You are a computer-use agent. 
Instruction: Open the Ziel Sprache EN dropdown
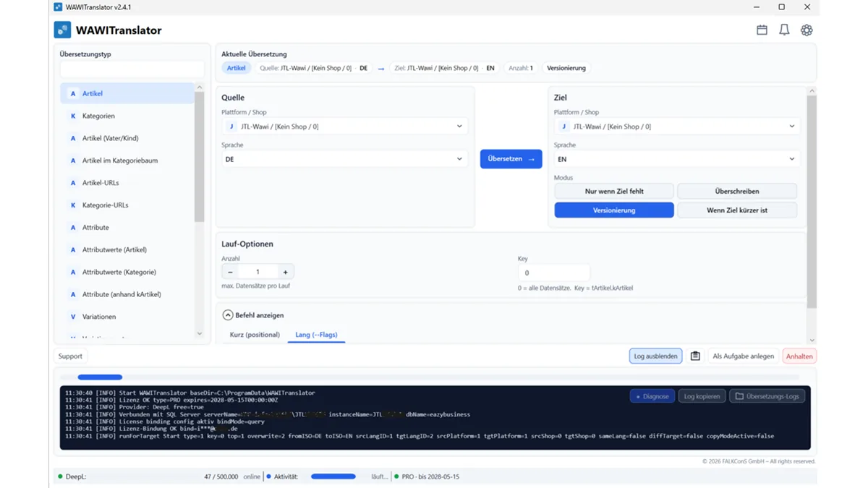(x=677, y=159)
